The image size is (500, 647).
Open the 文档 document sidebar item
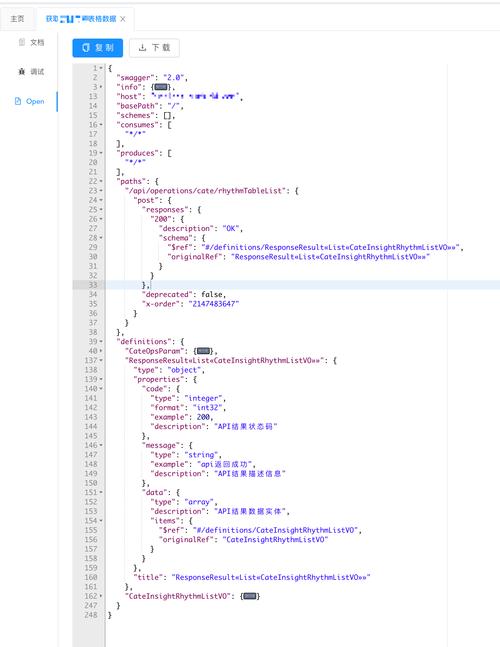pos(31,42)
